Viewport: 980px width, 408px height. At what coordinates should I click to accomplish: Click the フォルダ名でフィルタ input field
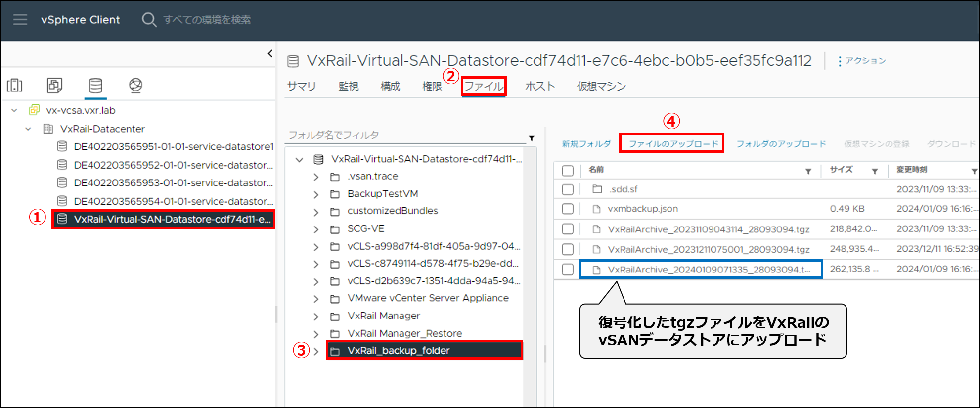[x=405, y=135]
